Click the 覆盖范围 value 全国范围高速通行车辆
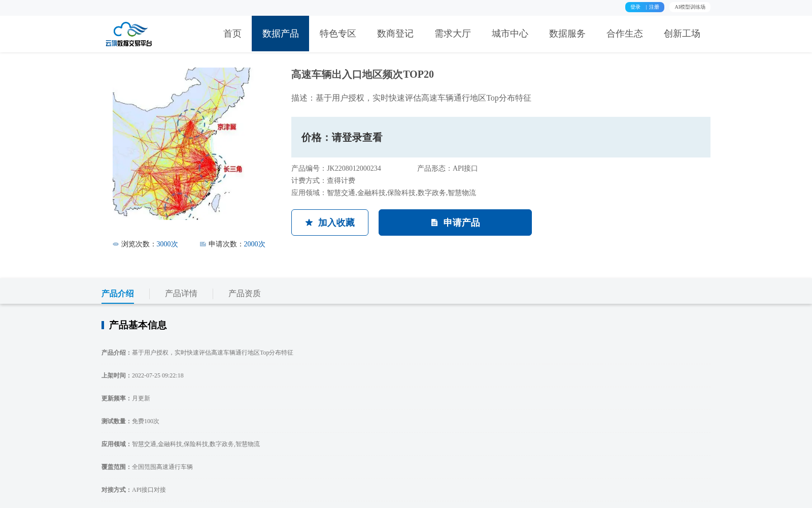 pos(162,467)
